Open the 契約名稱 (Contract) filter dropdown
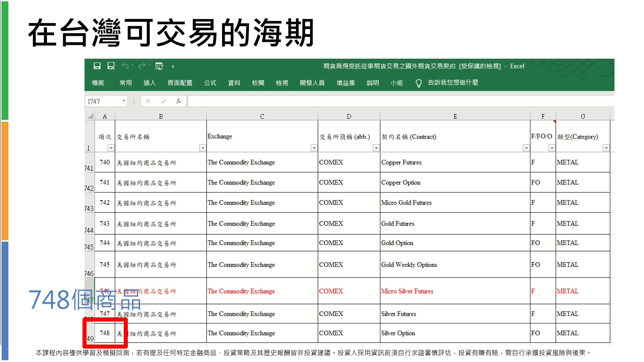 tap(526, 148)
